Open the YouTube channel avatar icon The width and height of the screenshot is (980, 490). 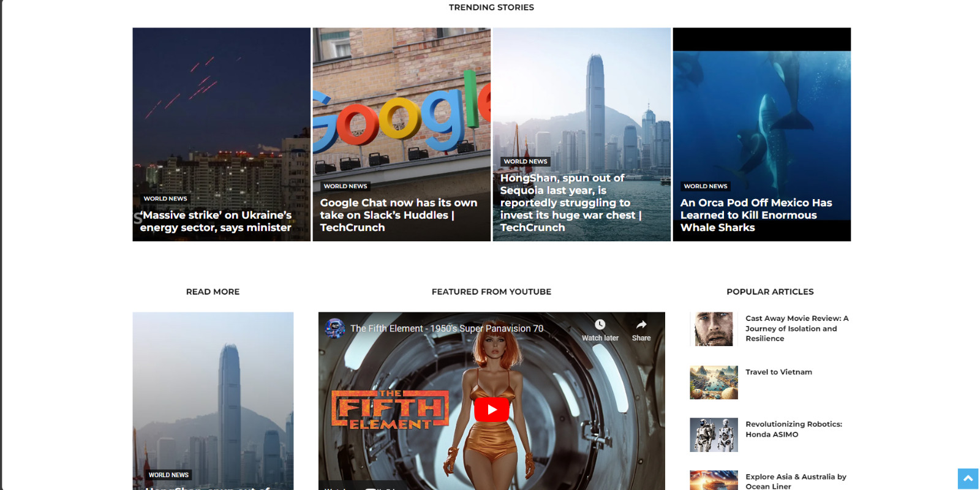(x=334, y=328)
